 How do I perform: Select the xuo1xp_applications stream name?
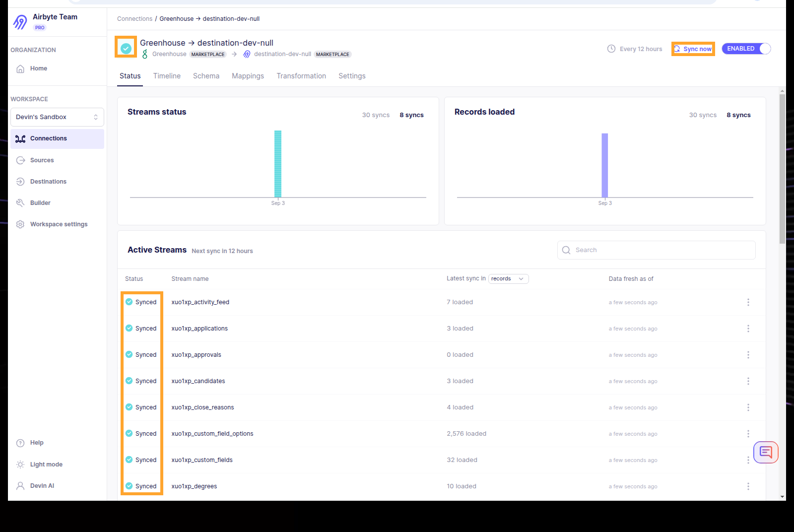tap(199, 329)
